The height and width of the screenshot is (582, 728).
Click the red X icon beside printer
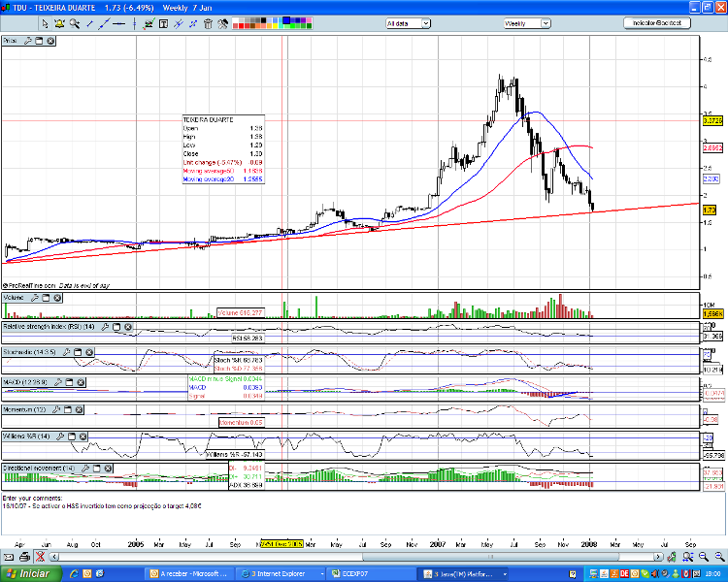coord(41,557)
